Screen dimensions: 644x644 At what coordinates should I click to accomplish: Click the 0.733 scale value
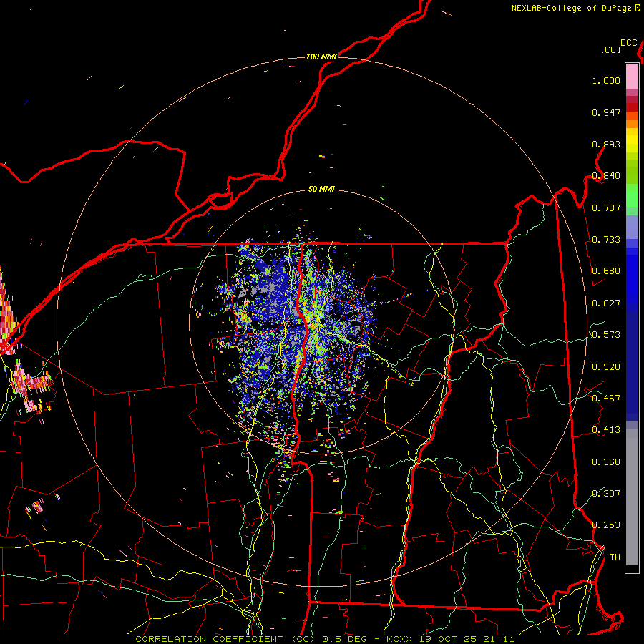point(606,240)
